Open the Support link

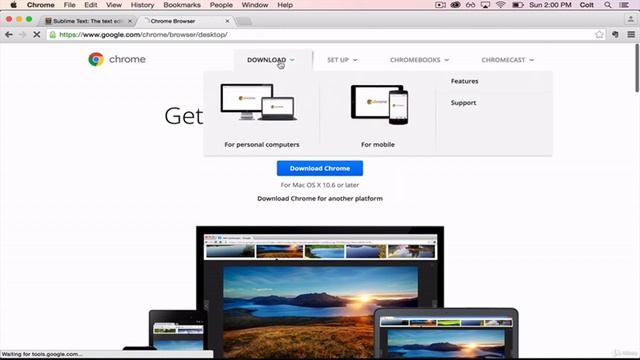click(x=463, y=103)
